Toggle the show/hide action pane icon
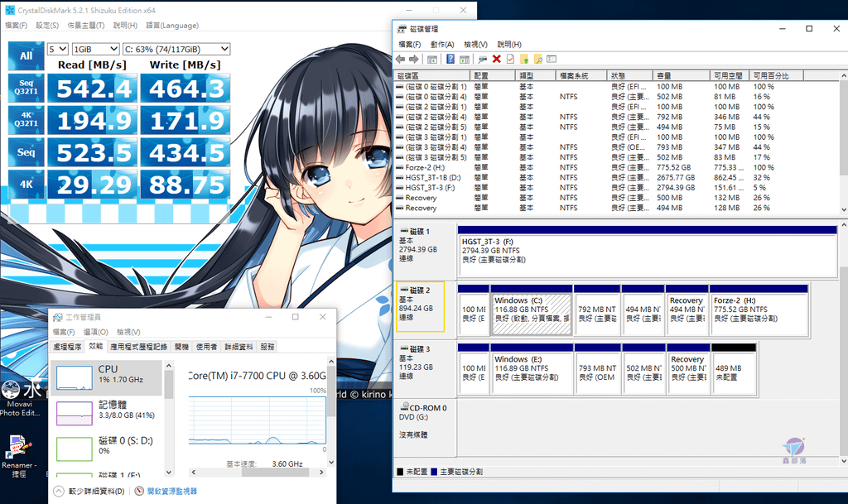Screen dimensions: 848x504 point(464,59)
